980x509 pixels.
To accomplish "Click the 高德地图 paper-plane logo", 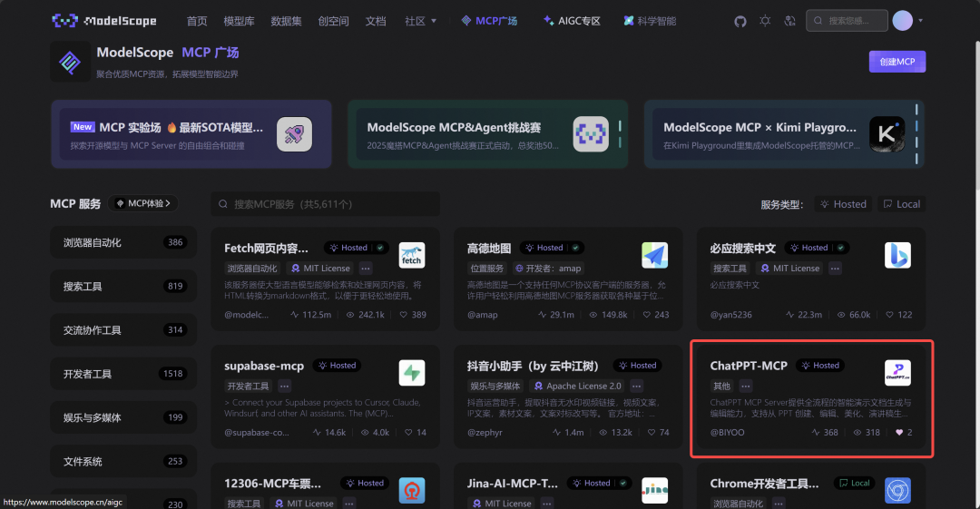I will [x=654, y=255].
